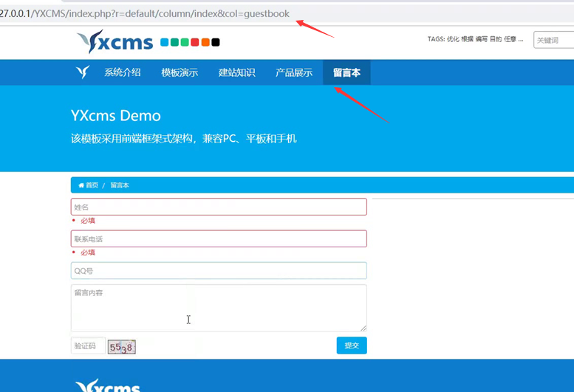Select the red theme color swatch

pyautogui.click(x=195, y=42)
